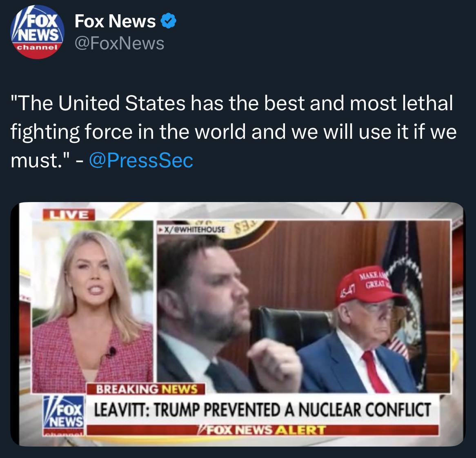This screenshot has width=476, height=458.
Task: Open the Fox News profile avatar
Action: coord(37,32)
